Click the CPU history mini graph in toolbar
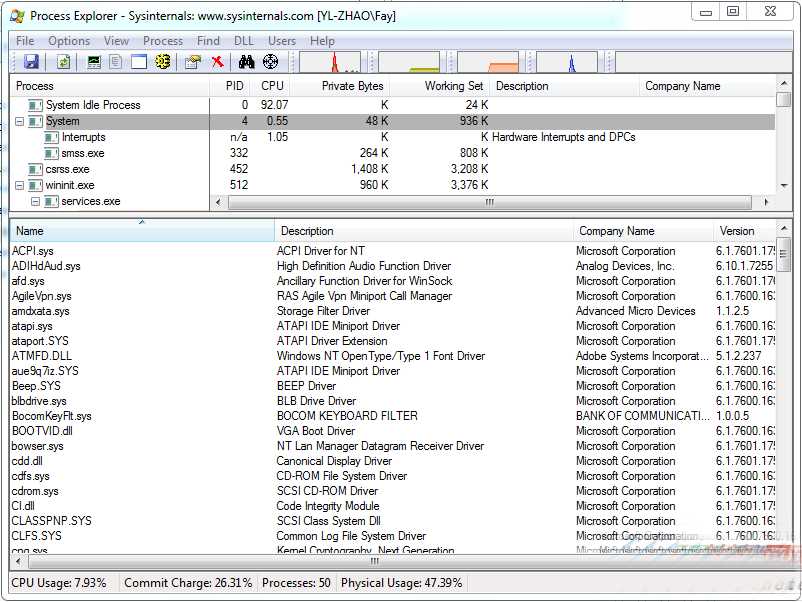 coord(332,62)
